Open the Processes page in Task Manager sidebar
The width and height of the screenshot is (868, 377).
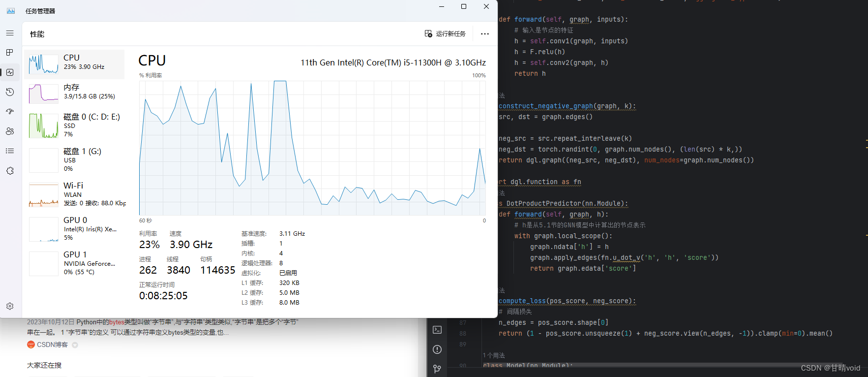coord(10,53)
